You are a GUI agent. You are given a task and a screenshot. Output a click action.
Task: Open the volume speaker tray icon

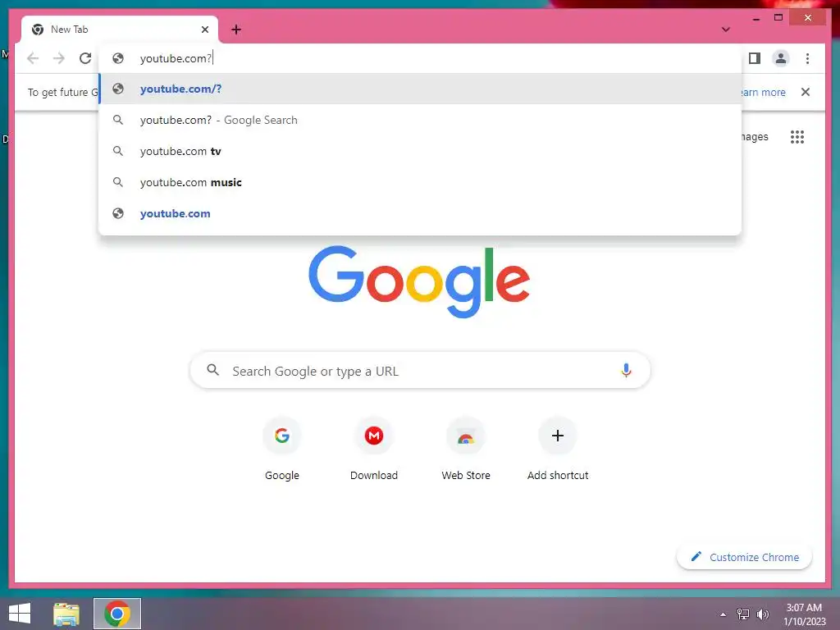[762, 614]
